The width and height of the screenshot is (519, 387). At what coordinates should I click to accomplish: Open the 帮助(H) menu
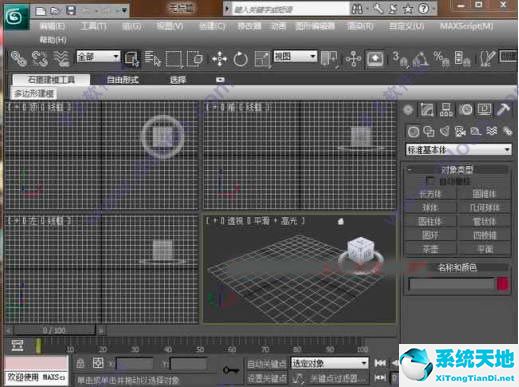tap(53, 40)
